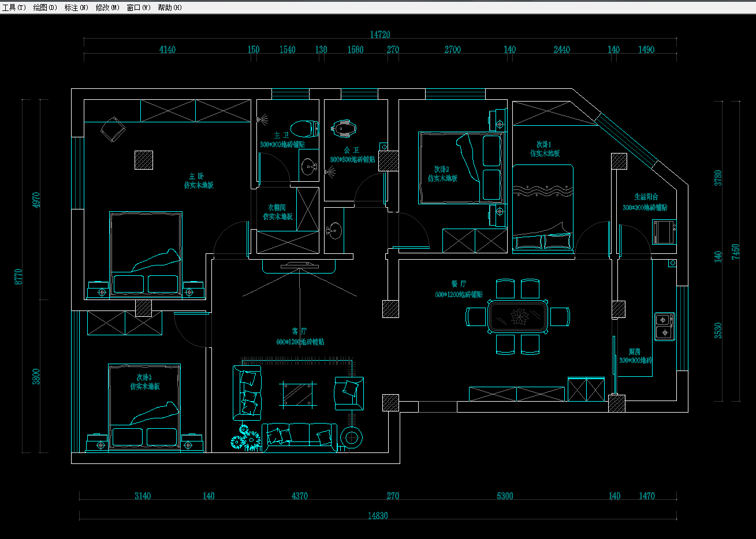The height and width of the screenshot is (539, 756).
Task: Open the 标注(N) menu
Action: point(76,8)
